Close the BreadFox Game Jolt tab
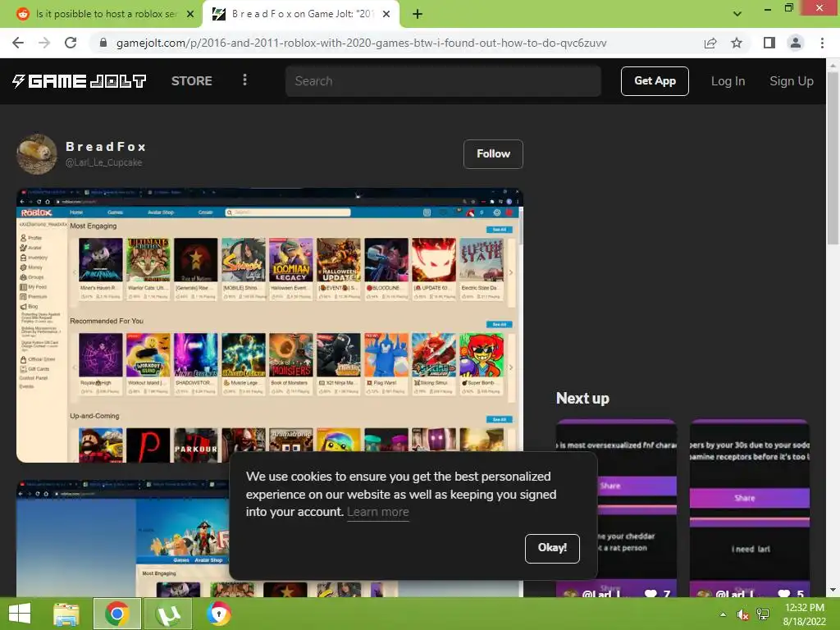This screenshot has height=630, width=840. click(386, 14)
